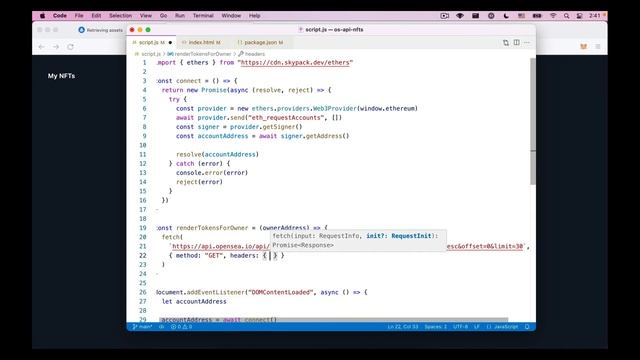This screenshot has width=640, height=360.
Task: Open the Go menu
Action: 163,16
